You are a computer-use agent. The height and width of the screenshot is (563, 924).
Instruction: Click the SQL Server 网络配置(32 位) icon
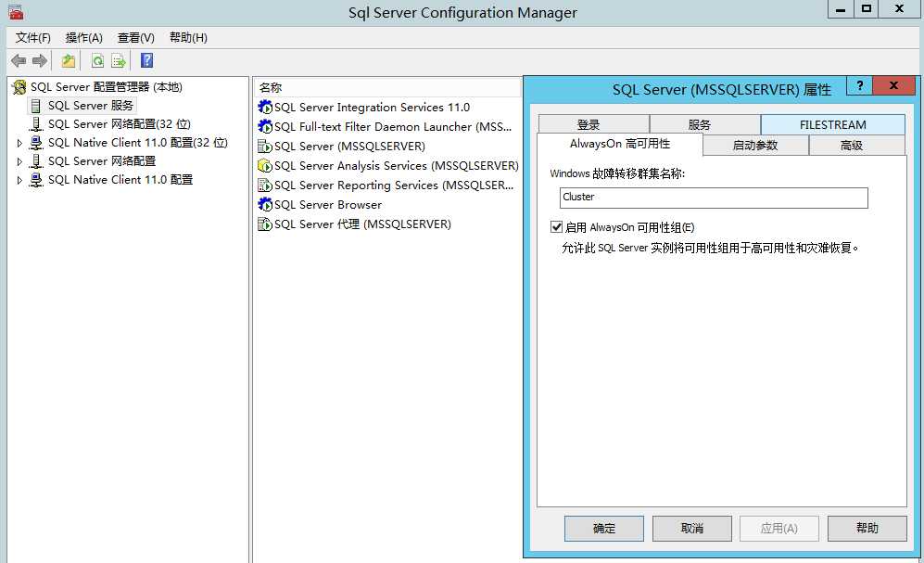(36, 124)
